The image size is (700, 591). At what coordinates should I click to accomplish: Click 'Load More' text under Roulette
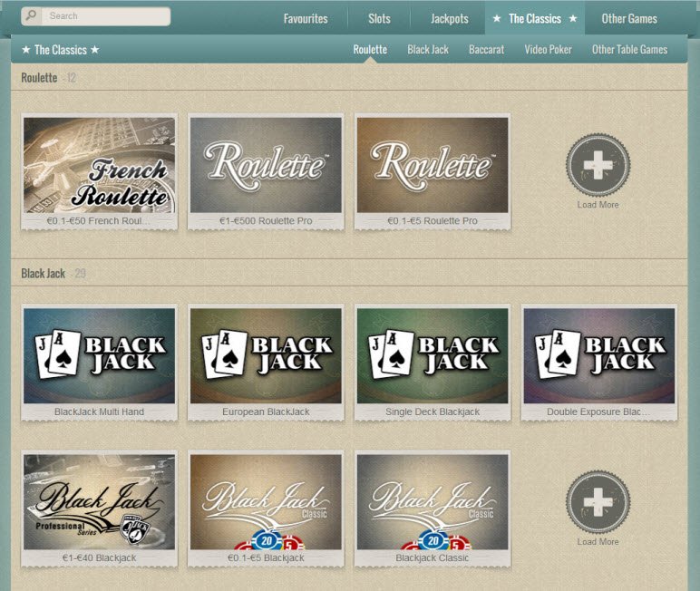tap(598, 205)
